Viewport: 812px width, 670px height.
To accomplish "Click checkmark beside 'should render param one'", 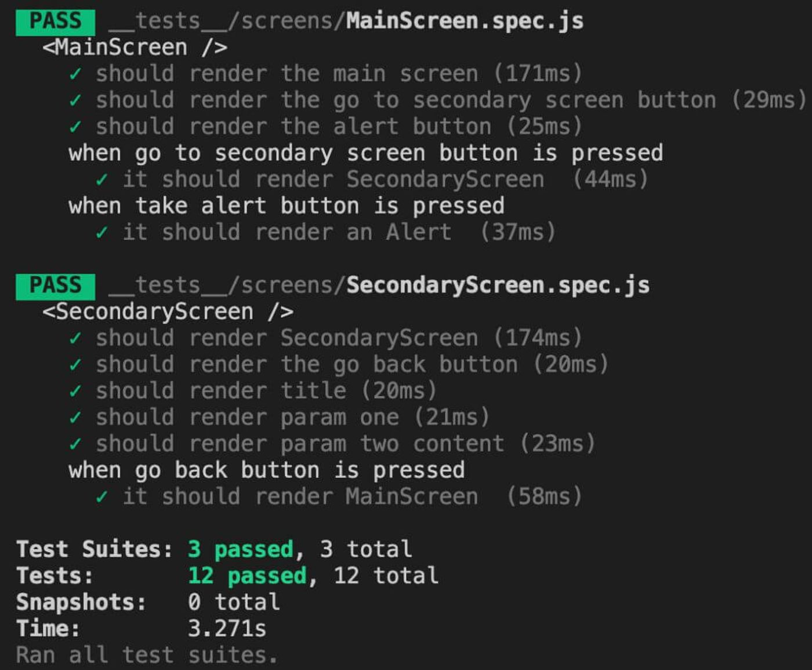I will click(75, 418).
